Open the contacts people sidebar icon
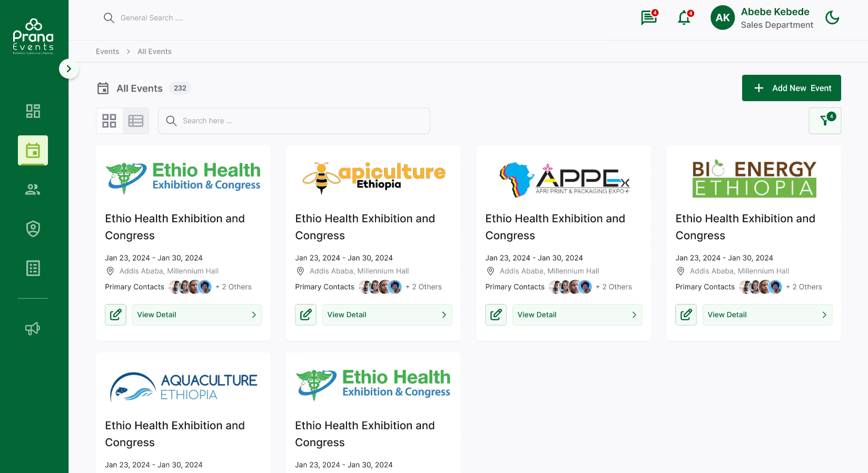Screen dimensions: 868x473 click(x=33, y=190)
